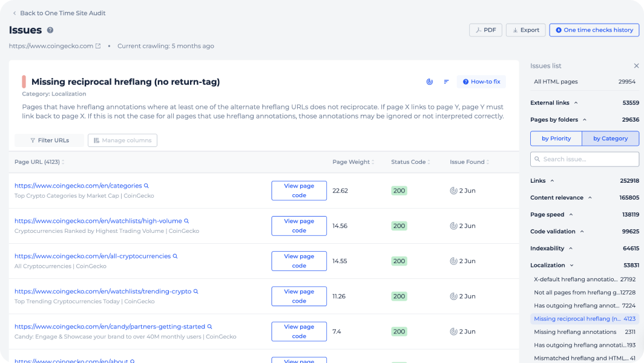644x363 pixels.
Task: Click the issue found icon in categories row
Action: pyautogui.click(x=453, y=191)
